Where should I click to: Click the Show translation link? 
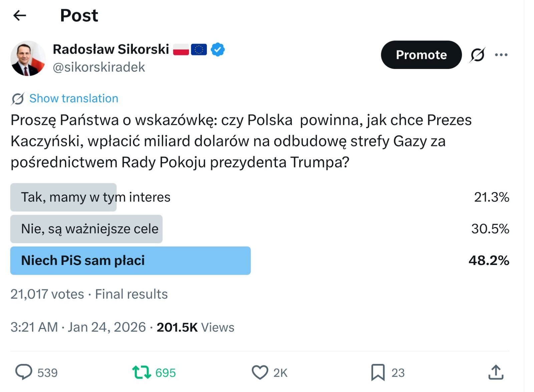(x=74, y=98)
